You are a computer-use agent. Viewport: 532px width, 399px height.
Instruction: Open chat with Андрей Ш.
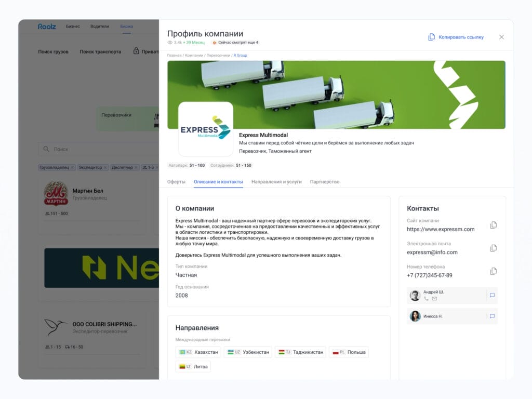492,295
